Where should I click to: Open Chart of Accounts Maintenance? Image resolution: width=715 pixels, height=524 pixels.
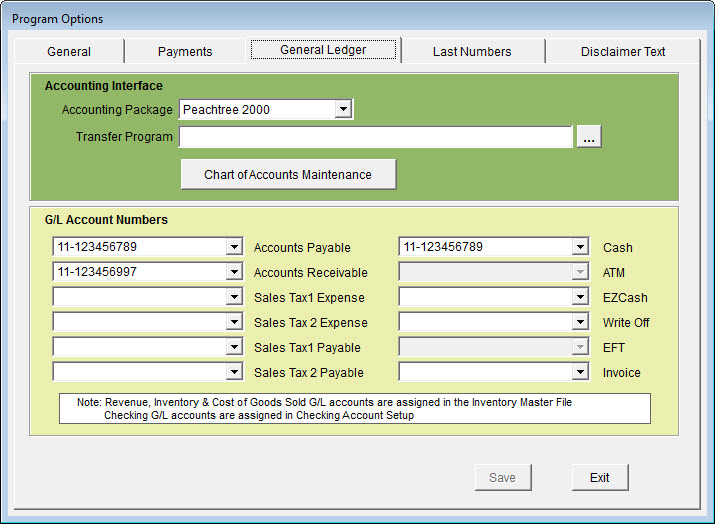(288, 174)
